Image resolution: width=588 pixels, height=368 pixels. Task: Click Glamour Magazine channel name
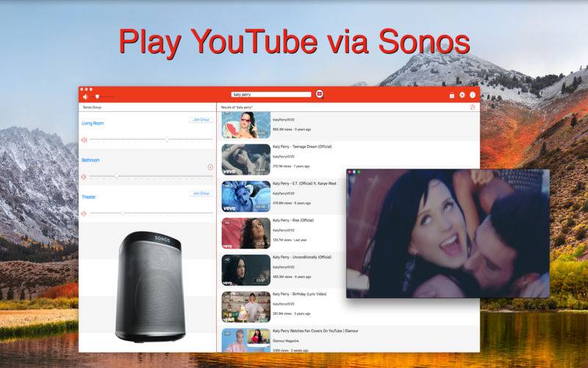pos(286,341)
